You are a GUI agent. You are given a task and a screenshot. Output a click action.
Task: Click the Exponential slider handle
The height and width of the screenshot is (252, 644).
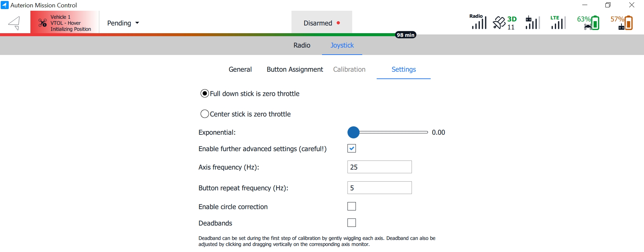pyautogui.click(x=353, y=132)
